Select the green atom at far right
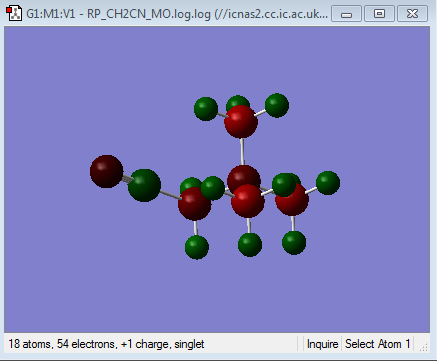Screen dimensions: 437x361 click(x=328, y=183)
